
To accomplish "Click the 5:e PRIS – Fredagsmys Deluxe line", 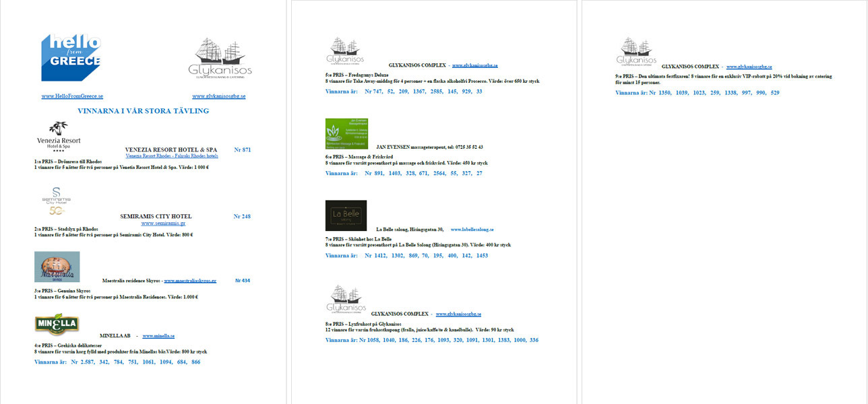I will coord(356,75).
